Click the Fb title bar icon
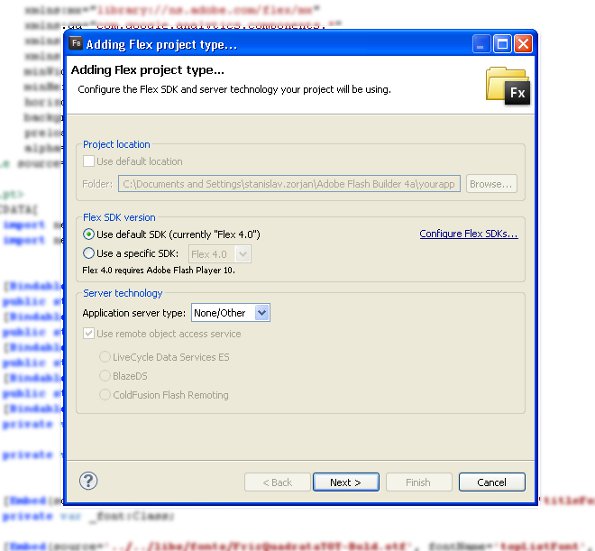 point(76,43)
